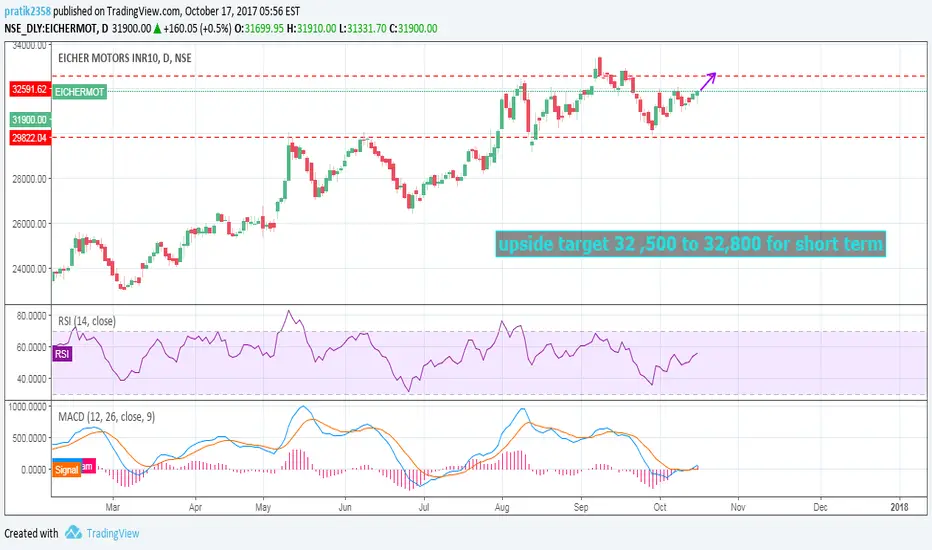Click the H:31910.00 high value
Viewport: 932px width, 550px height.
tap(311, 29)
